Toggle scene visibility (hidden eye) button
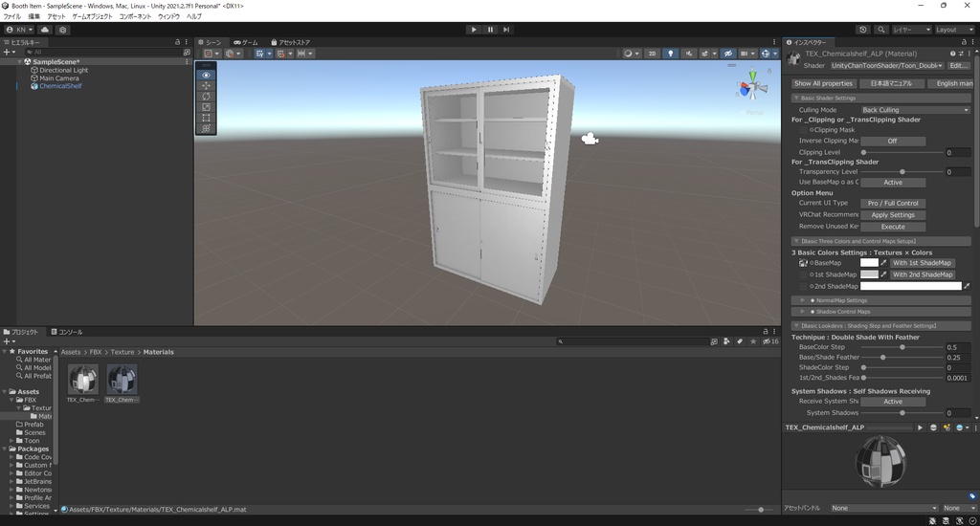 click(x=728, y=54)
